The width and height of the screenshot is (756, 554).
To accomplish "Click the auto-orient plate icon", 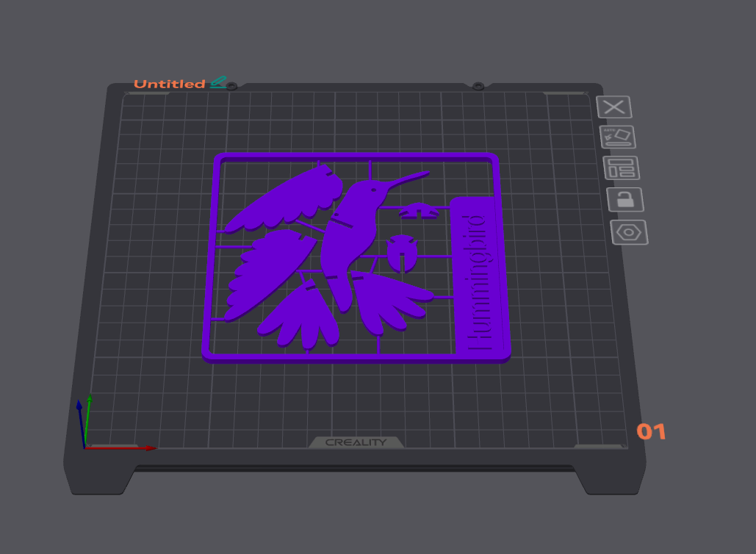I will coord(618,137).
